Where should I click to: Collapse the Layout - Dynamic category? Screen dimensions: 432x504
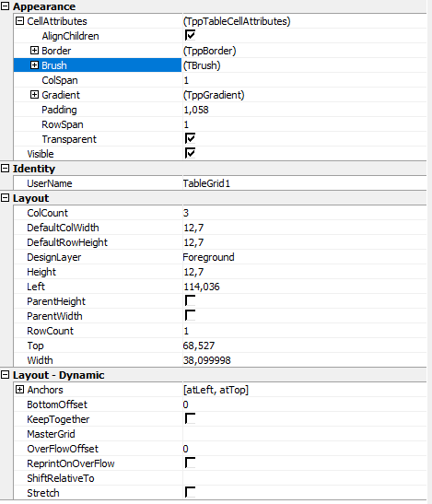pos(6,375)
